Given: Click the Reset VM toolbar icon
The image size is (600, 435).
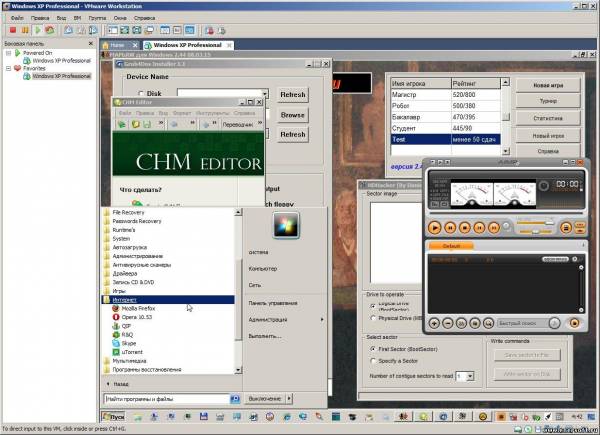Looking at the screenshot, I should (x=49, y=30).
